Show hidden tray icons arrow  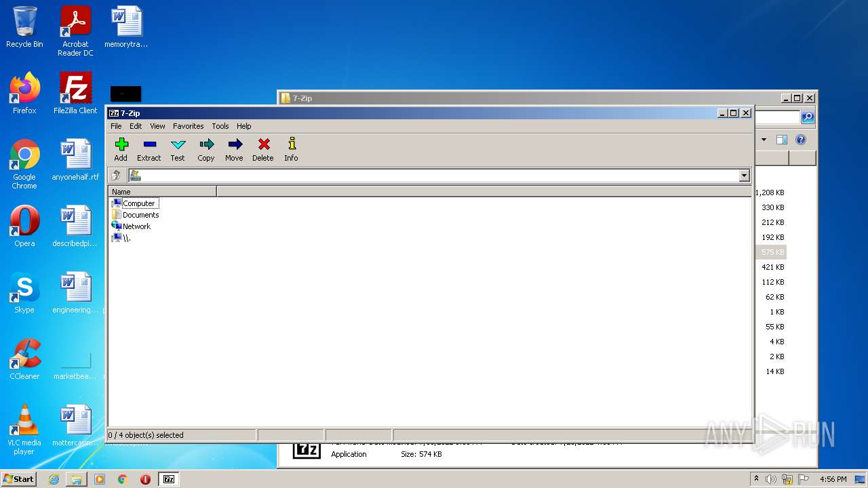tap(756, 479)
